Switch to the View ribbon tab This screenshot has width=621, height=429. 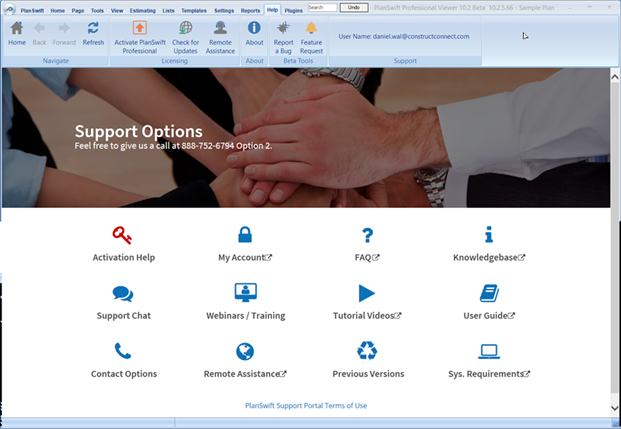coord(117,11)
